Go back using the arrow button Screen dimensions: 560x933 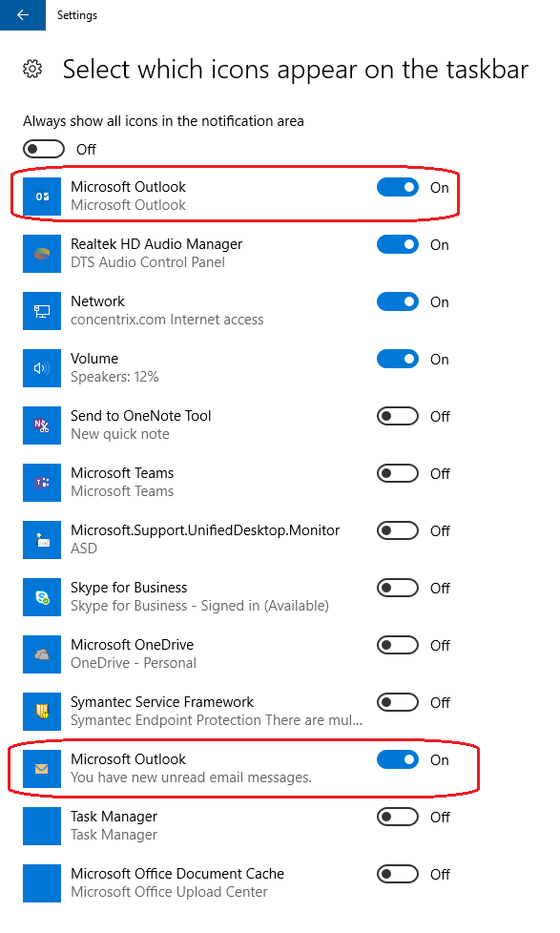pyautogui.click(x=23, y=15)
